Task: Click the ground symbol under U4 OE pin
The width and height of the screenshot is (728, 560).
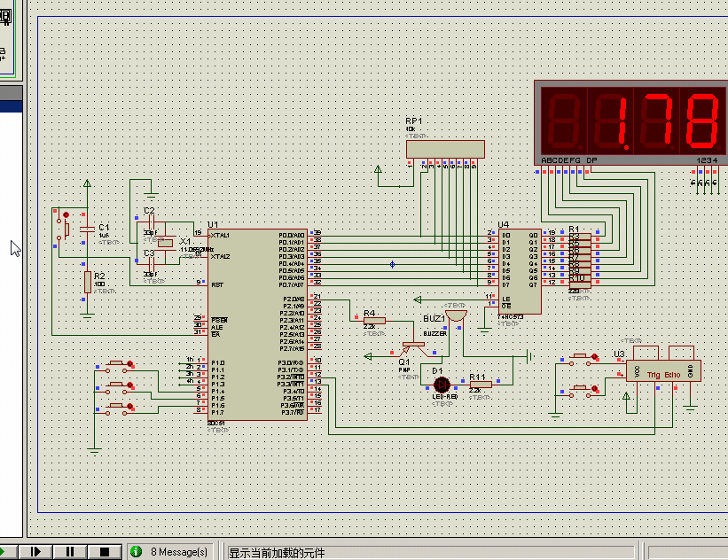Action: [484, 331]
